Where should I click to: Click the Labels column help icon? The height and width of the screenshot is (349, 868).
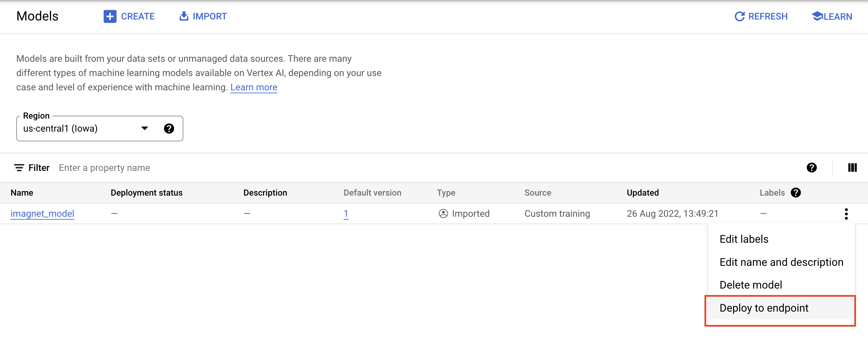[796, 193]
